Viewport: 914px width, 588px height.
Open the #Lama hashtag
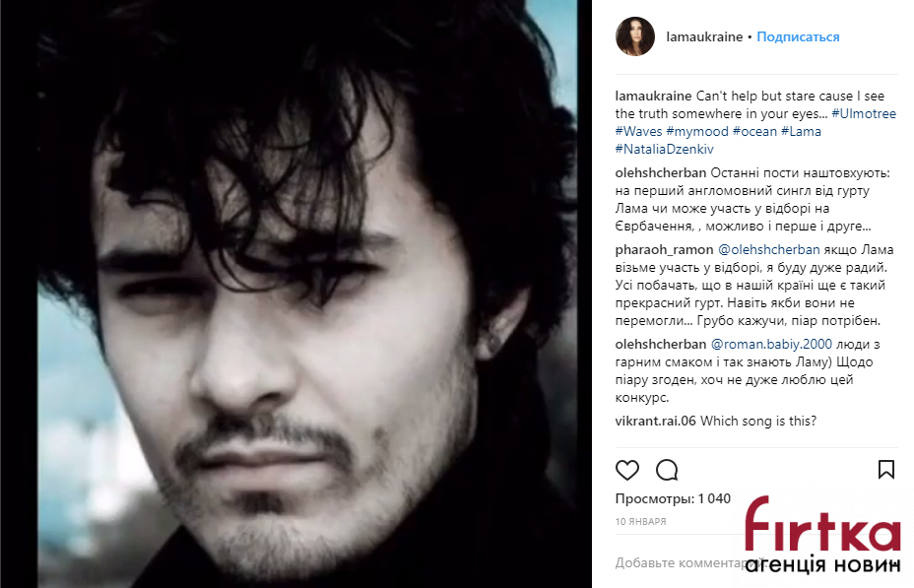point(801,131)
